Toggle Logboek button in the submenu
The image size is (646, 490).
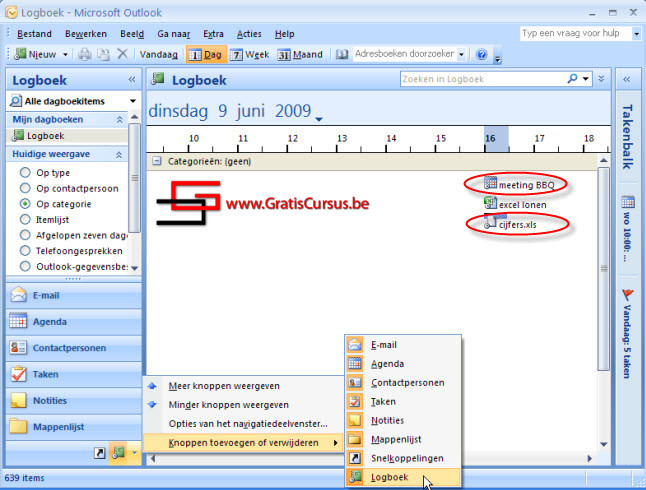pyautogui.click(x=403, y=477)
